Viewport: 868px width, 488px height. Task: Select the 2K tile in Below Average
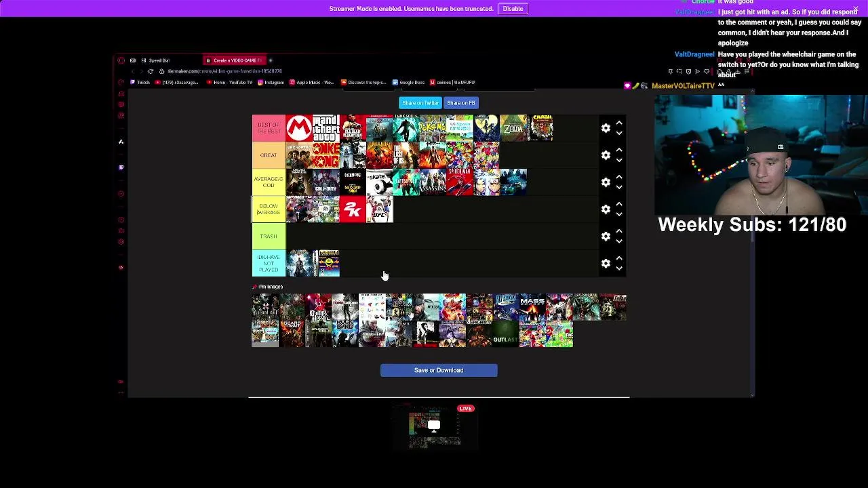click(353, 209)
